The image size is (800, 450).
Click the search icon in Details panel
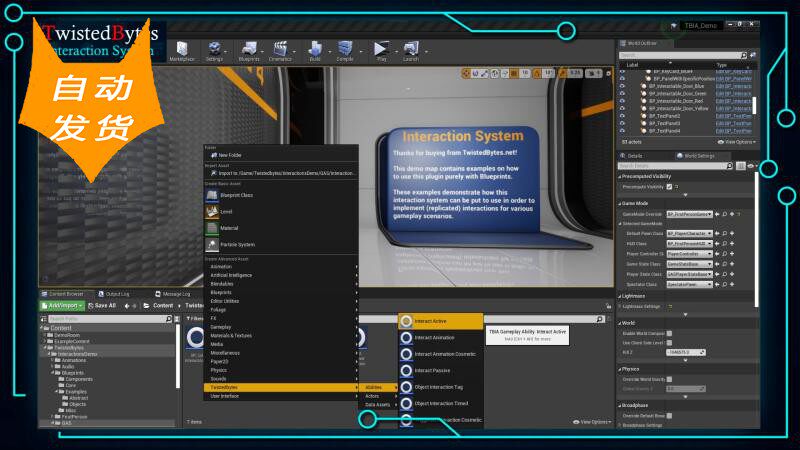click(729, 166)
